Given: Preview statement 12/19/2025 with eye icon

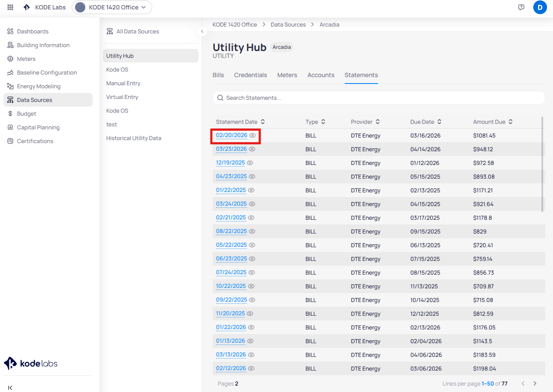Looking at the screenshot, I should pos(250,163).
